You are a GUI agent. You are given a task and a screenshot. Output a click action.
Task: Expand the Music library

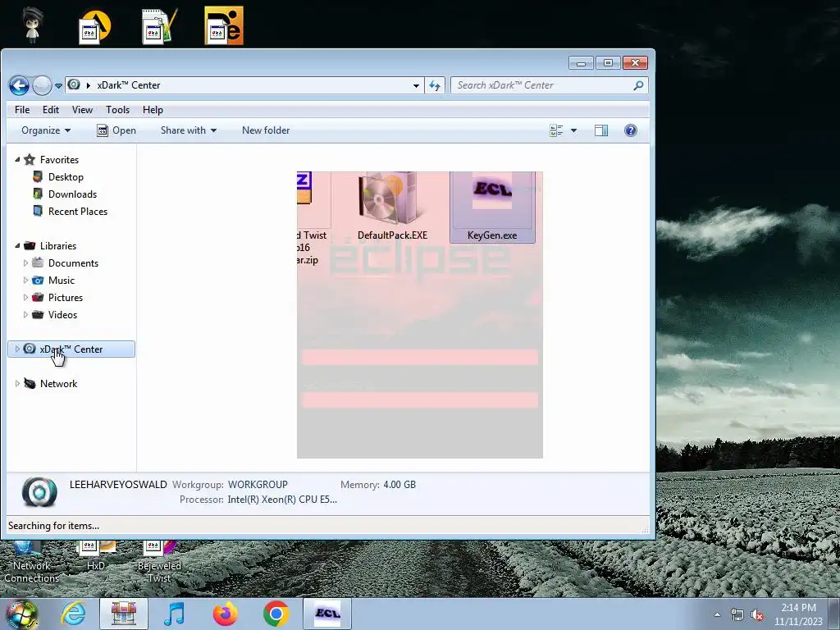(25, 281)
